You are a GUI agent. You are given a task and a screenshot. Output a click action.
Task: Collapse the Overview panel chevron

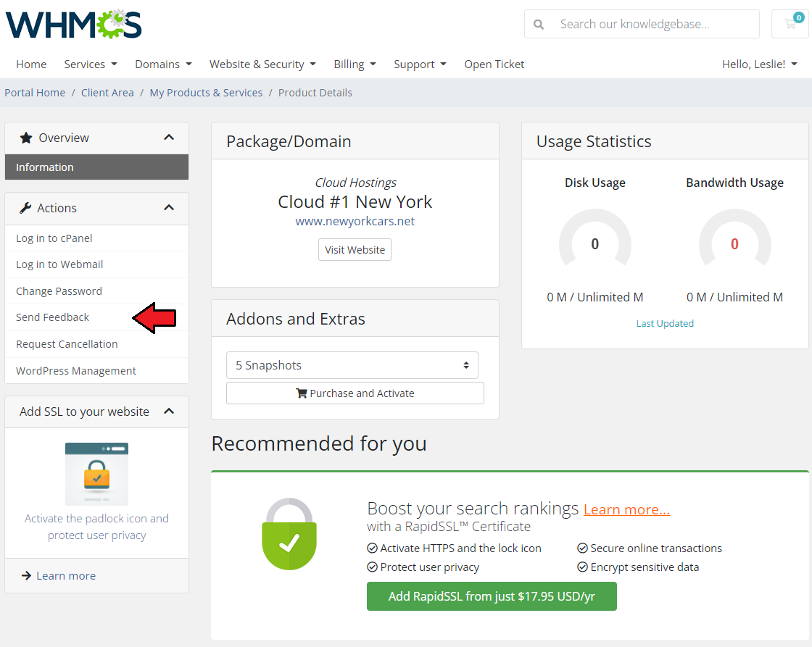169,137
